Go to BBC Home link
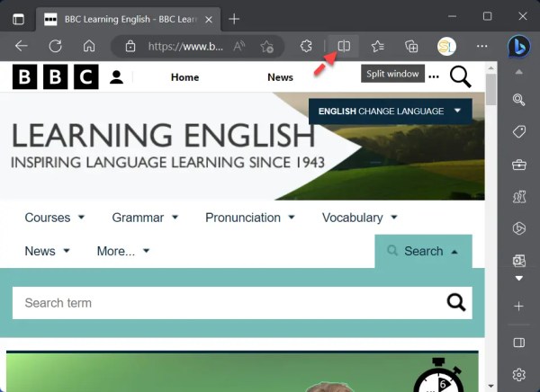This screenshot has width=540, height=392. [x=184, y=77]
